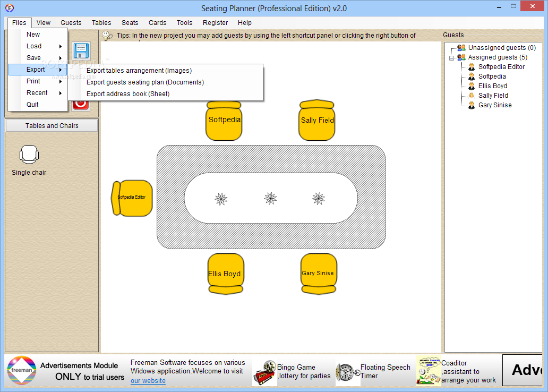Click the save floppy disk toolbar icon

pos(81,50)
